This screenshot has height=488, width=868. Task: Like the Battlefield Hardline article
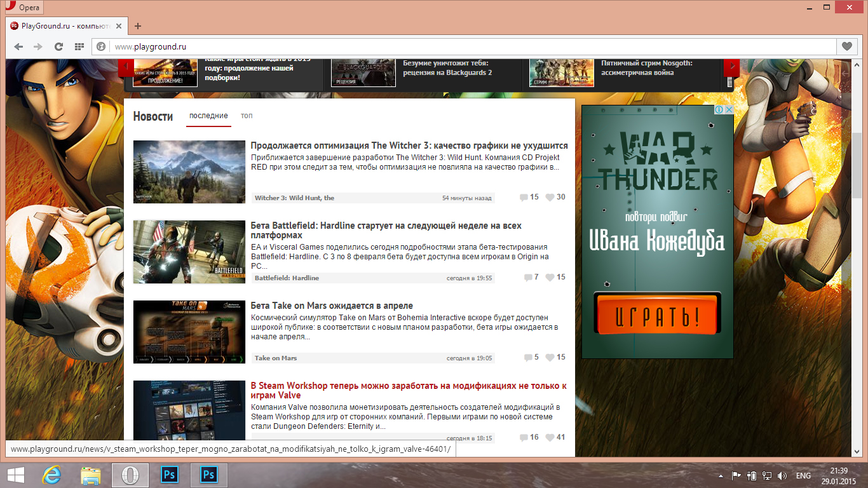[555, 277]
